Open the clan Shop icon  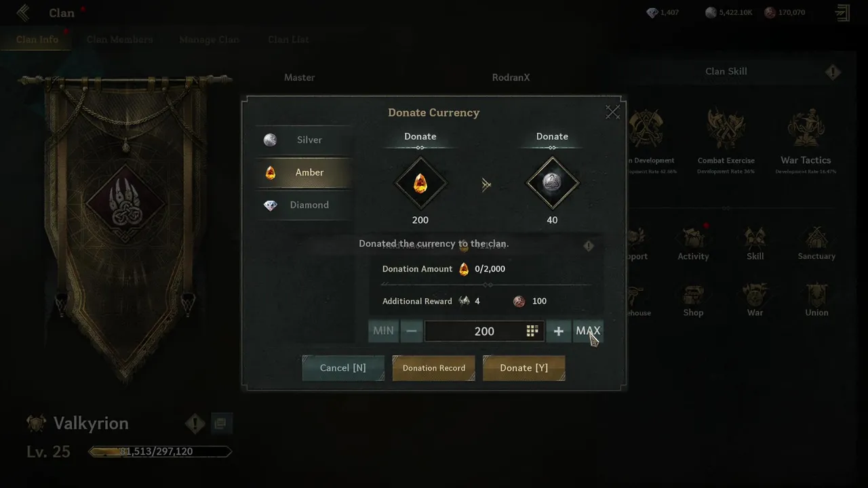693,295
